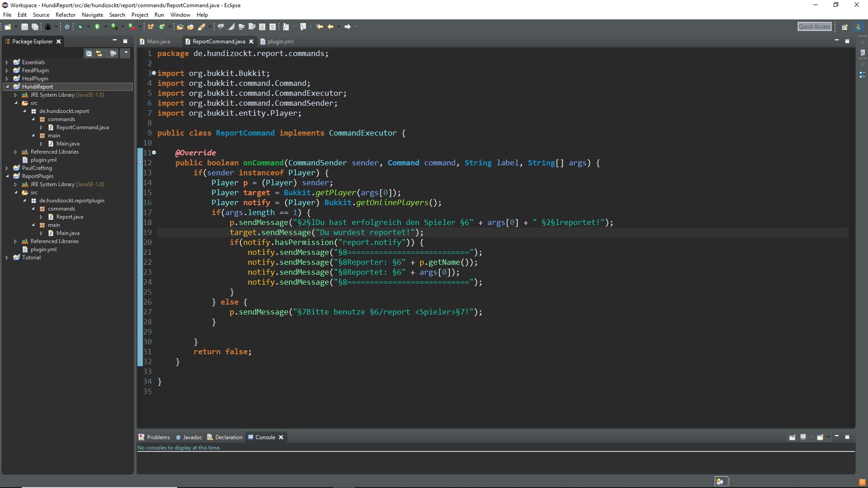Toggle folding marker on line 11

154,153
